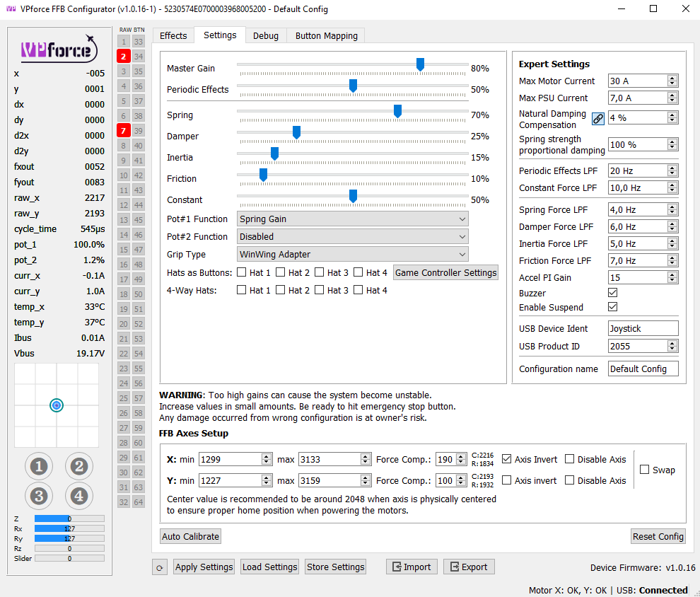Screen dimensions: 700x597
Task: Click the refresh icon left of Apply Settings
Action: [160, 567]
